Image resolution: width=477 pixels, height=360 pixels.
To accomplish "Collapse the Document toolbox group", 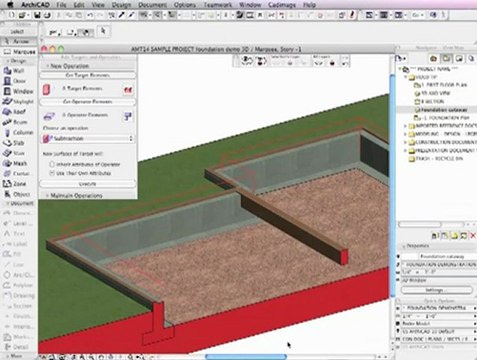I will (7, 203).
